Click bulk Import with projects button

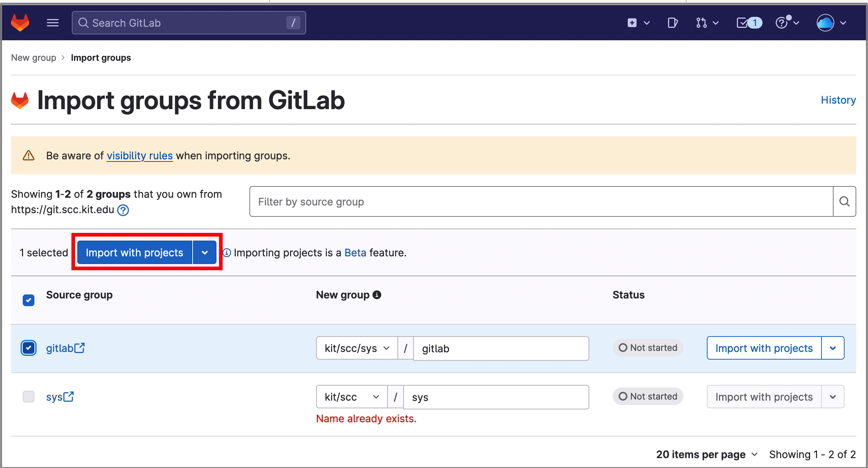[134, 253]
